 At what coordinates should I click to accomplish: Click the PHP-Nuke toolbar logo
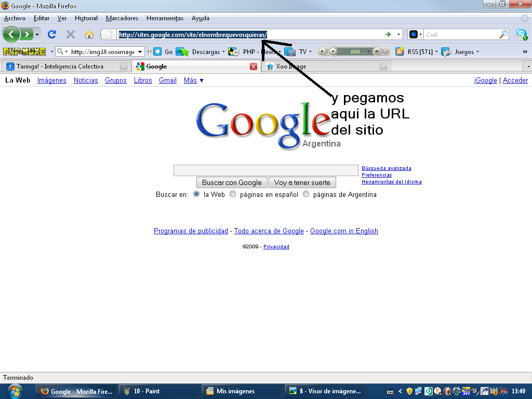(x=24, y=51)
